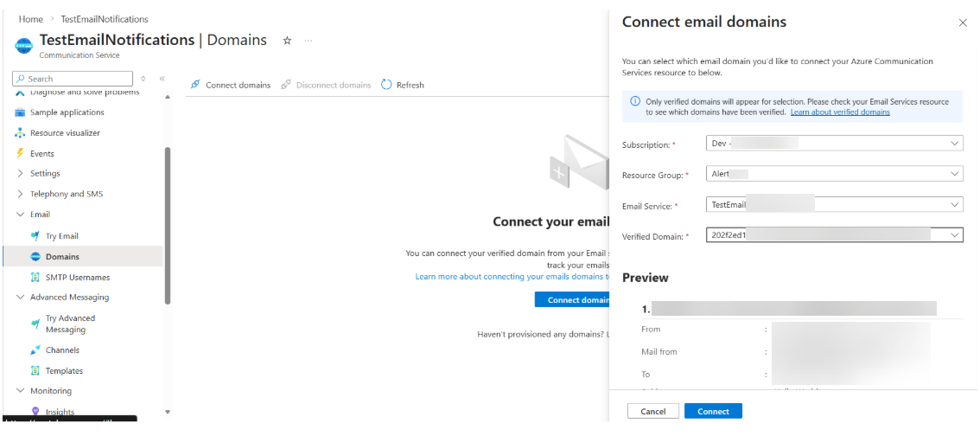Open Try Email in the sidebar

[x=62, y=236]
